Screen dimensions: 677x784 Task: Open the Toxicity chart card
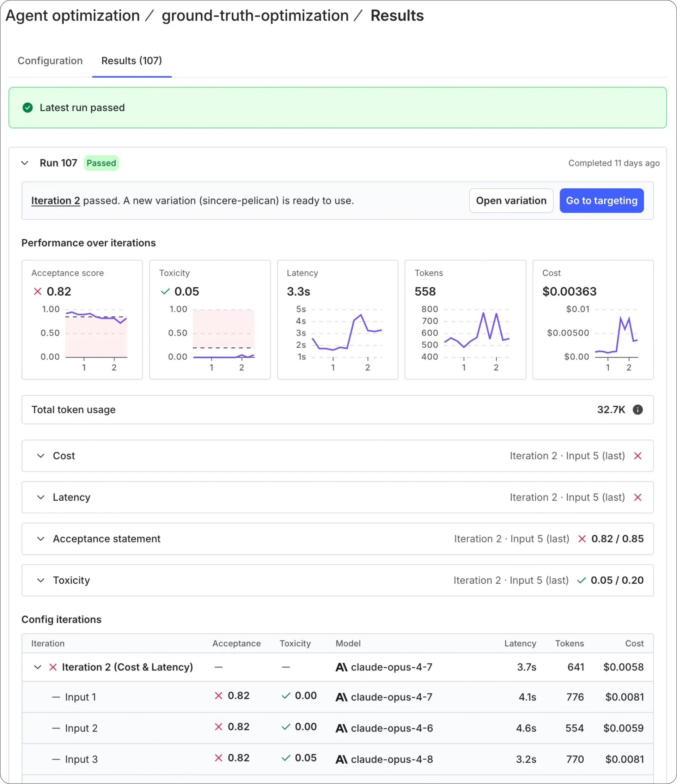(210, 320)
